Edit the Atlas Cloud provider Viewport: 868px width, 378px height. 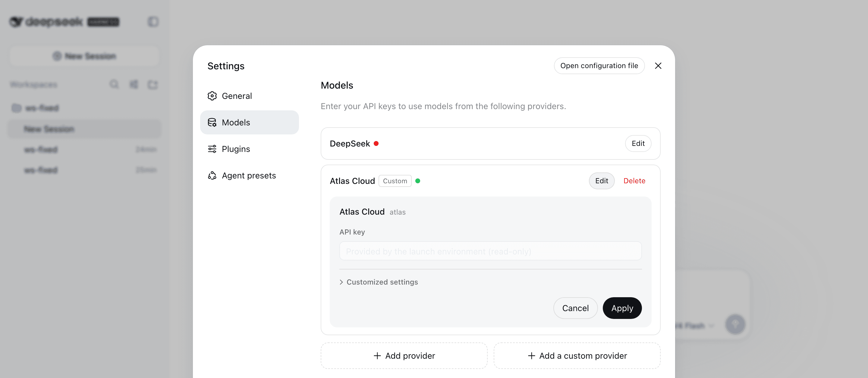pyautogui.click(x=602, y=181)
